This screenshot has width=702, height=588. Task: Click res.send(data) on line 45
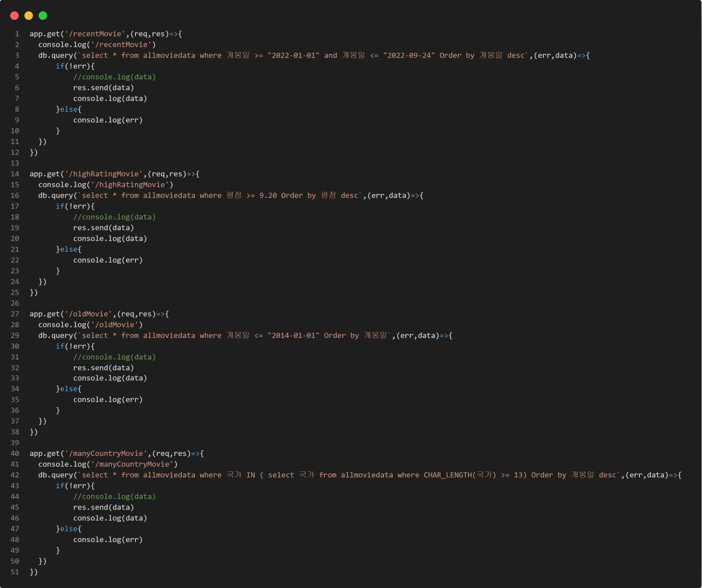click(104, 507)
